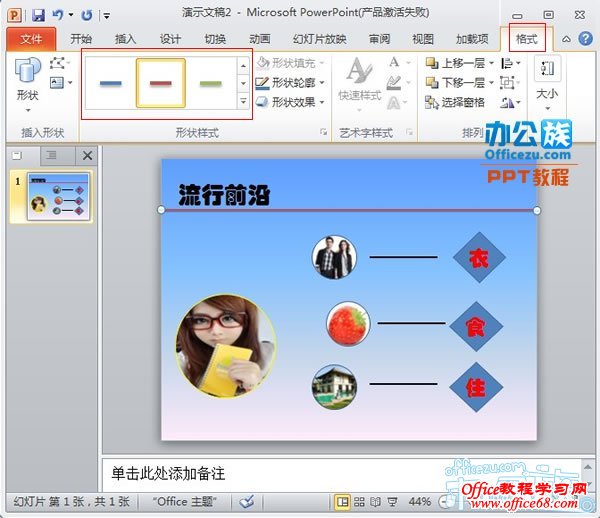Image resolution: width=600 pixels, height=518 pixels.
Task: Select the 住 diamond shape
Action: [476, 387]
